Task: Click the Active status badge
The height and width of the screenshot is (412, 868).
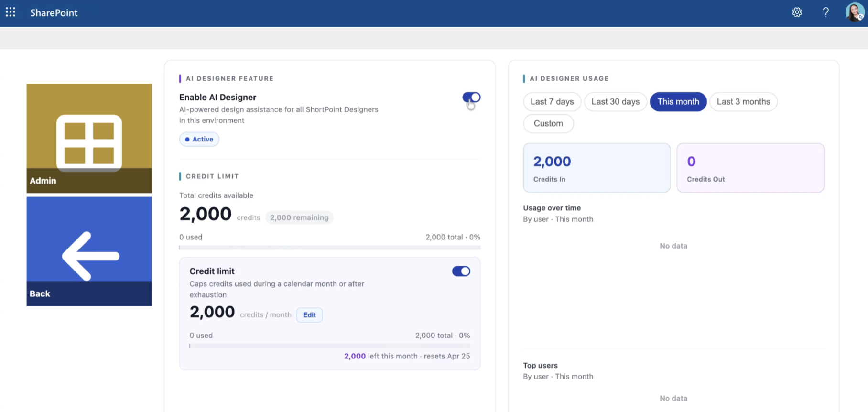Action: [199, 140]
